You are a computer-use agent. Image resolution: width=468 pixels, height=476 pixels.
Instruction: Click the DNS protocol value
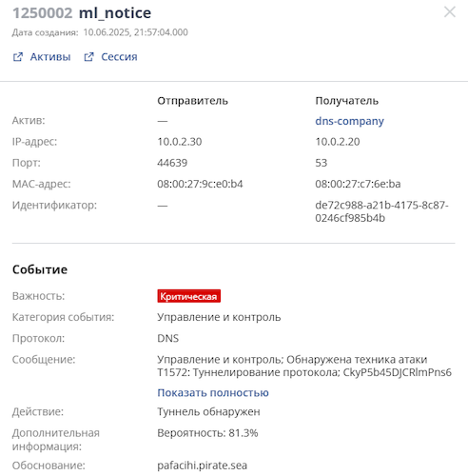[168, 338]
